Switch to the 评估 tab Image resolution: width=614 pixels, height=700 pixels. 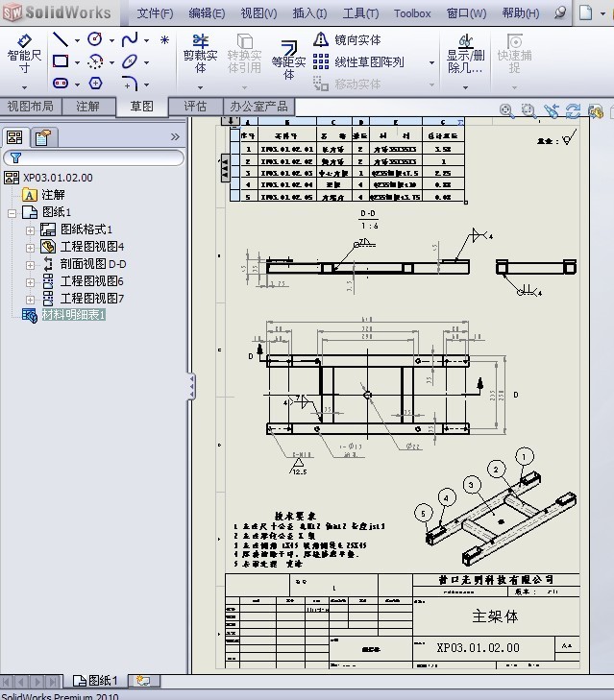coord(195,107)
